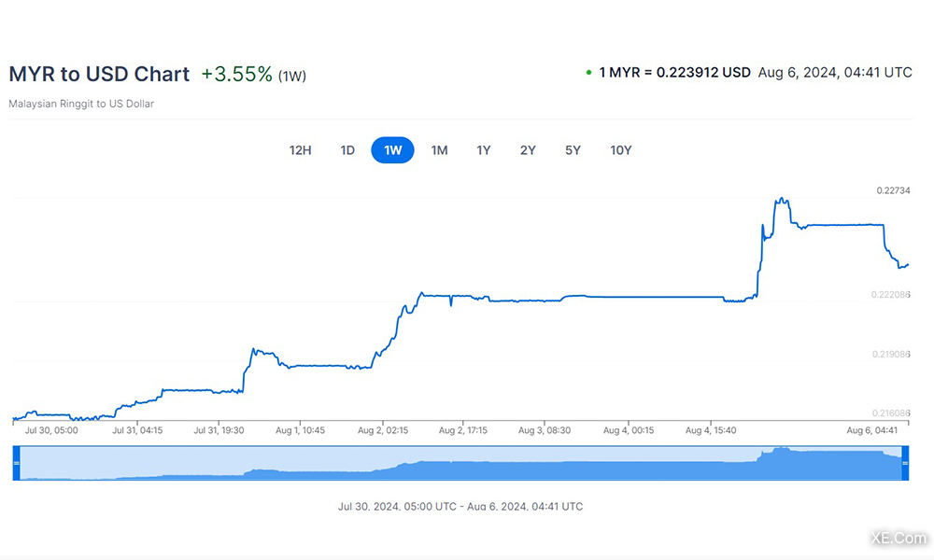Choose the 1M time range
Image resolution: width=934 pixels, height=560 pixels.
[439, 150]
